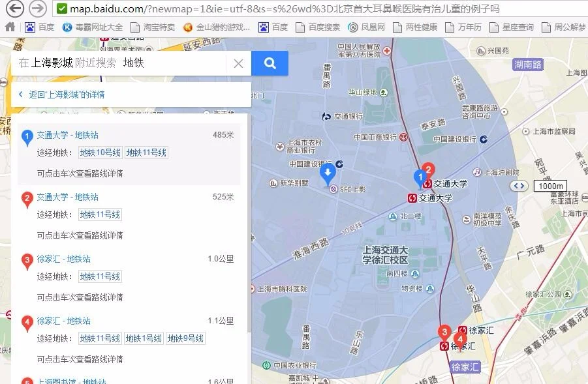The height and width of the screenshot is (384, 588).
Task: Click the left arrow of the map scale control
Action: pyautogui.click(x=516, y=186)
